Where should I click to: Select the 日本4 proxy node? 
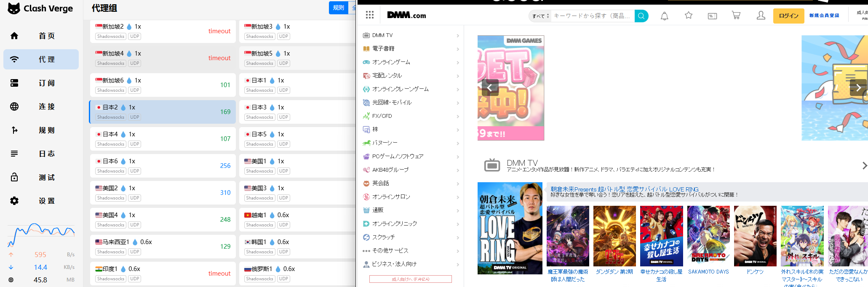[x=163, y=139]
